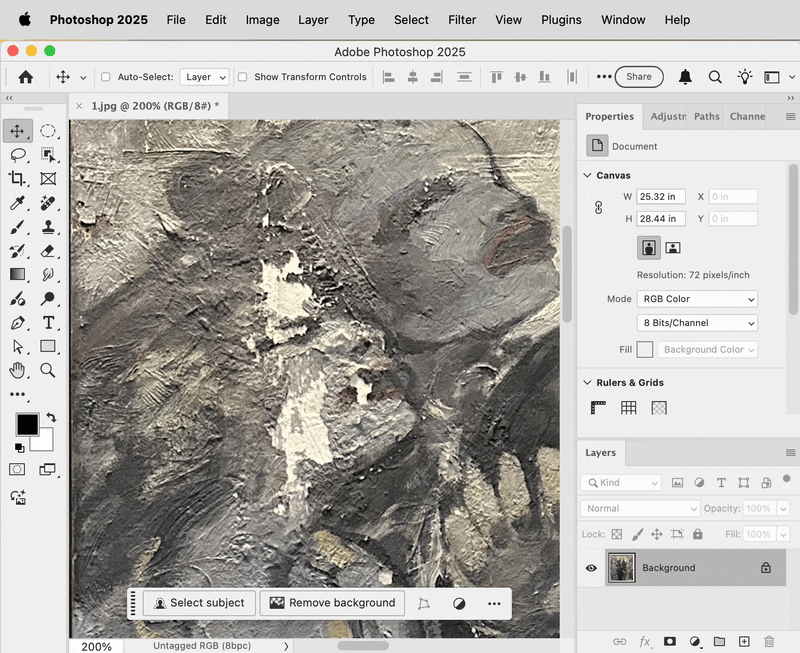Set canvas to portrait orientation
Image resolution: width=800 pixels, height=653 pixels.
649,248
